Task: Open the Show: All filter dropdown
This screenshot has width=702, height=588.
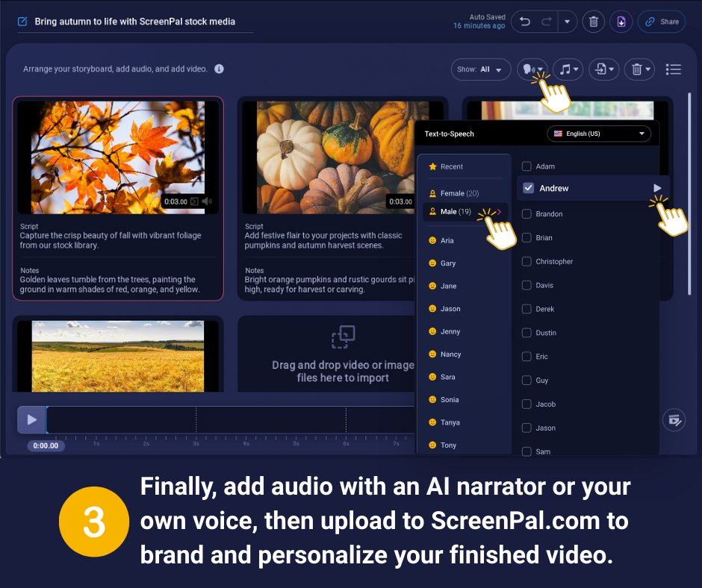Action: (x=480, y=69)
